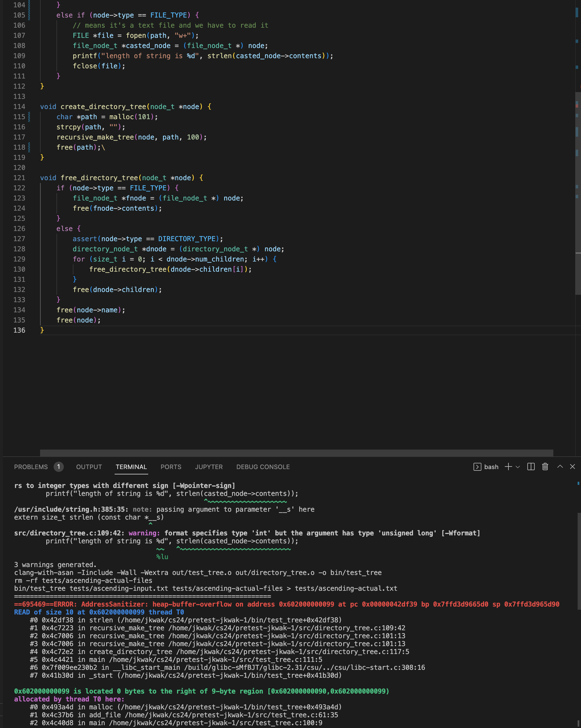Open the terminal launch profile dropdown arrow
Image resolution: width=581 pixels, height=728 pixels.
pos(518,467)
